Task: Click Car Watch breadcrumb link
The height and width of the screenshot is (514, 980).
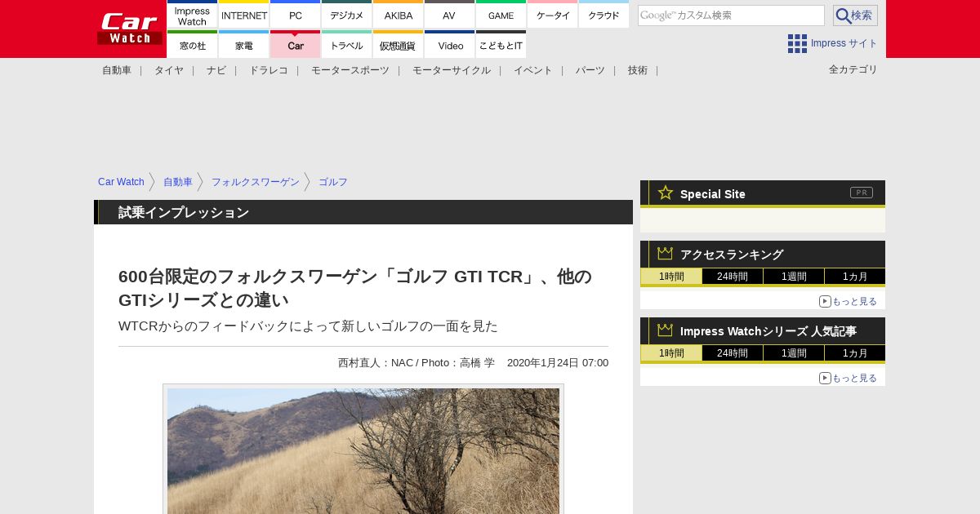Action: tap(121, 182)
